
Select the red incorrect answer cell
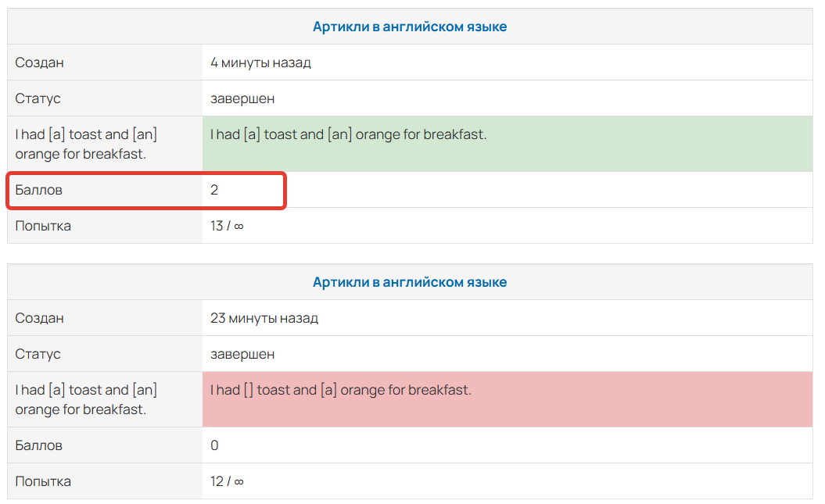tap(508, 399)
